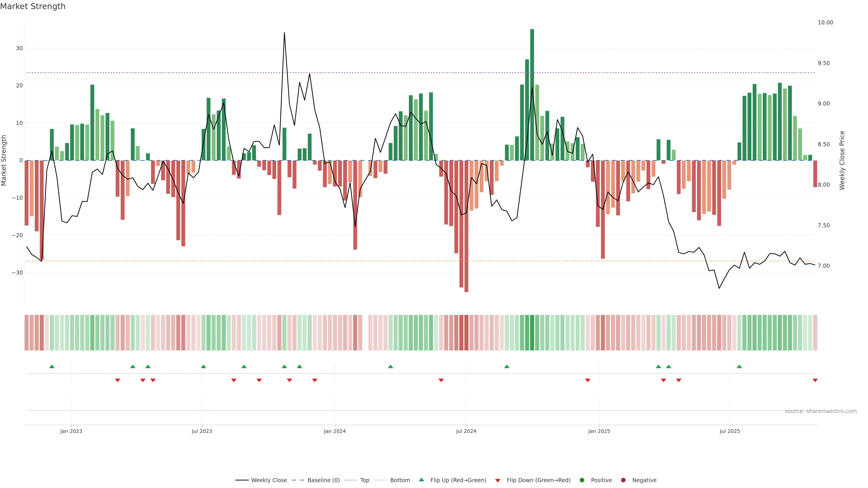Click the flip-down marker just before Jan 2025
The image size is (868, 488).
(588, 380)
